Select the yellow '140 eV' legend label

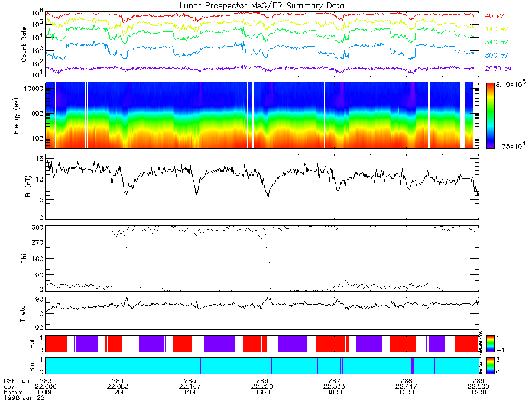pos(497,29)
